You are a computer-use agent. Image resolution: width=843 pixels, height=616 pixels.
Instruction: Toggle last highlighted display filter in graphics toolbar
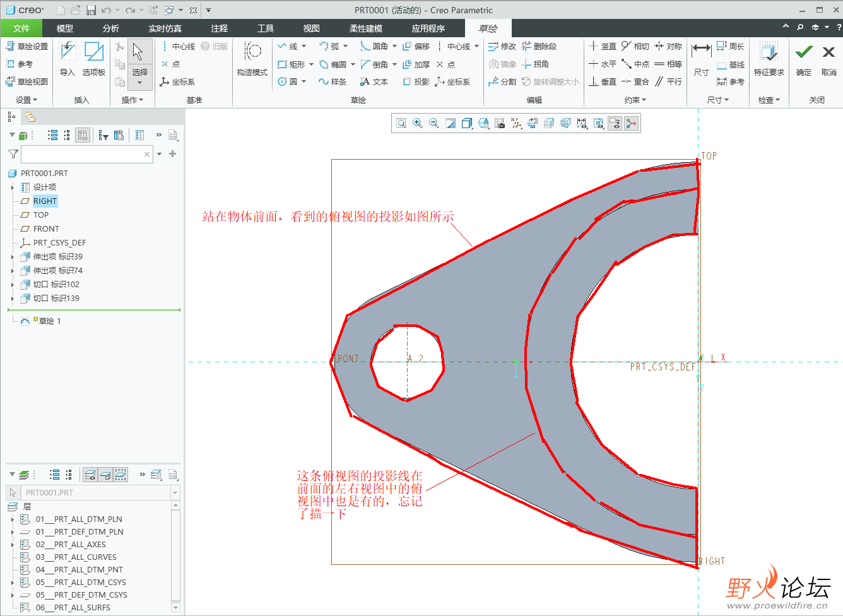pos(631,124)
